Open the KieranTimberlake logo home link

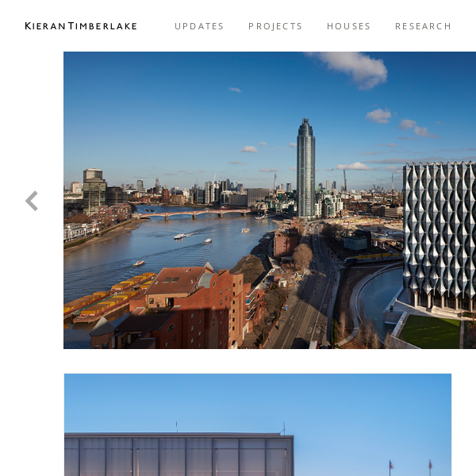(81, 26)
